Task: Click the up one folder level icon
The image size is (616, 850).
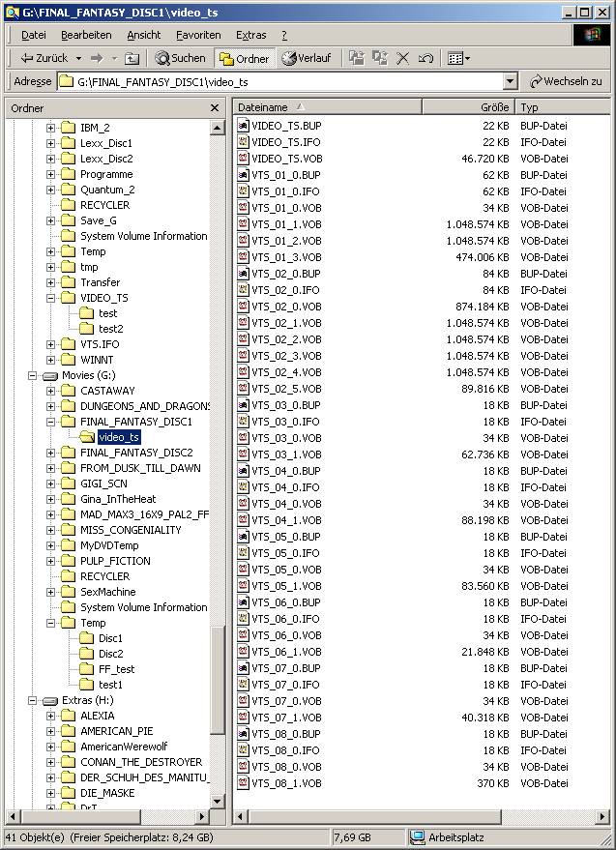Action: click(x=132, y=58)
